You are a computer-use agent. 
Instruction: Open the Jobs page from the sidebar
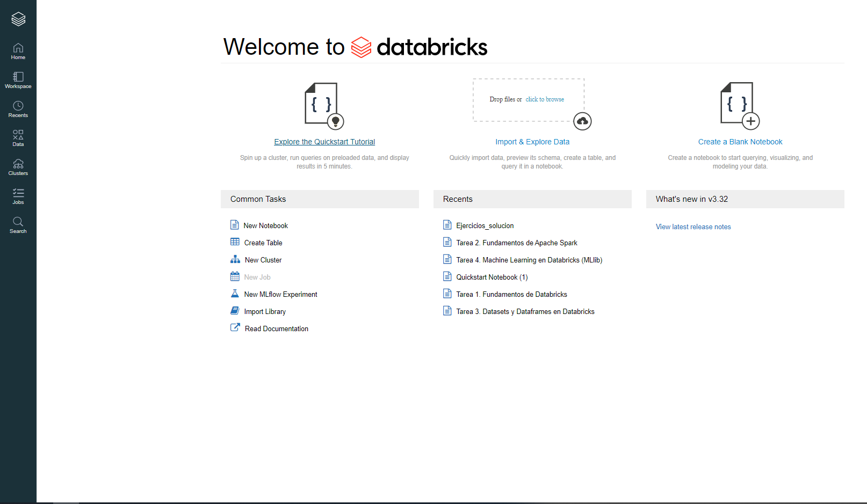(x=18, y=196)
